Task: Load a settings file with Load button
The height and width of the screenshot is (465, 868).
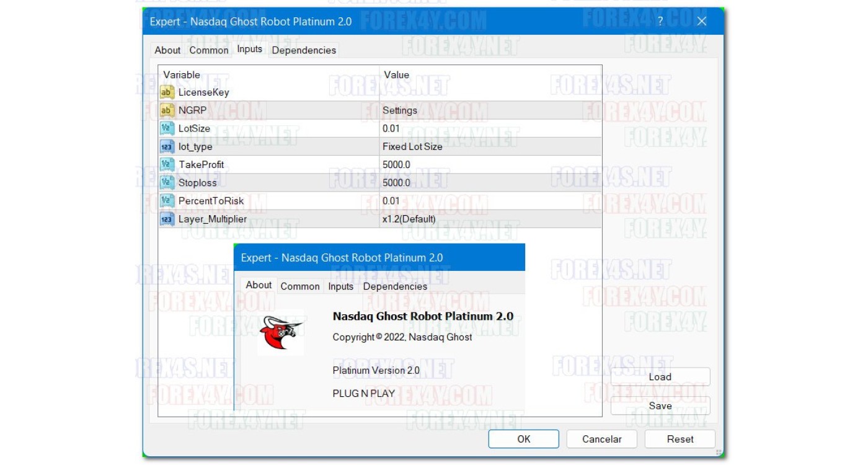Action: (x=660, y=377)
